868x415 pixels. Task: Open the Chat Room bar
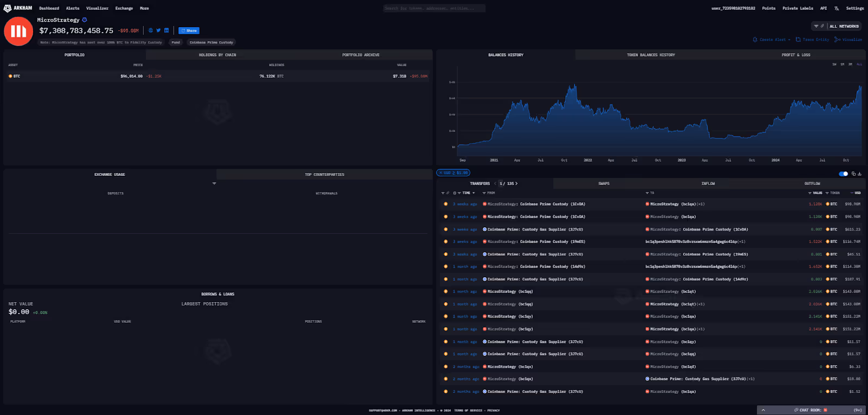(x=810, y=410)
